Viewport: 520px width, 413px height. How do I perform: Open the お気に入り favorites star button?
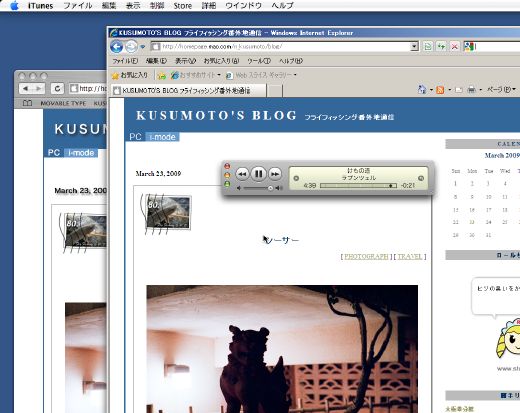click(x=130, y=75)
